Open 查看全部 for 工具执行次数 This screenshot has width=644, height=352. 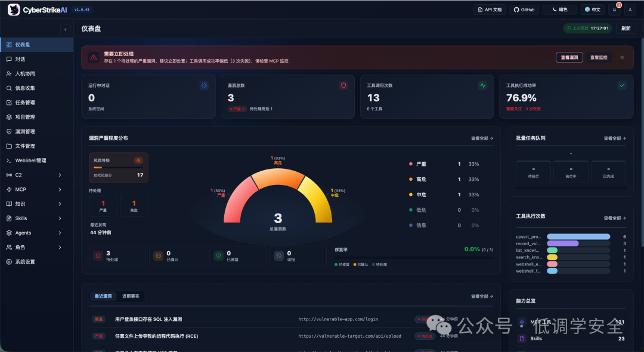(x=614, y=218)
